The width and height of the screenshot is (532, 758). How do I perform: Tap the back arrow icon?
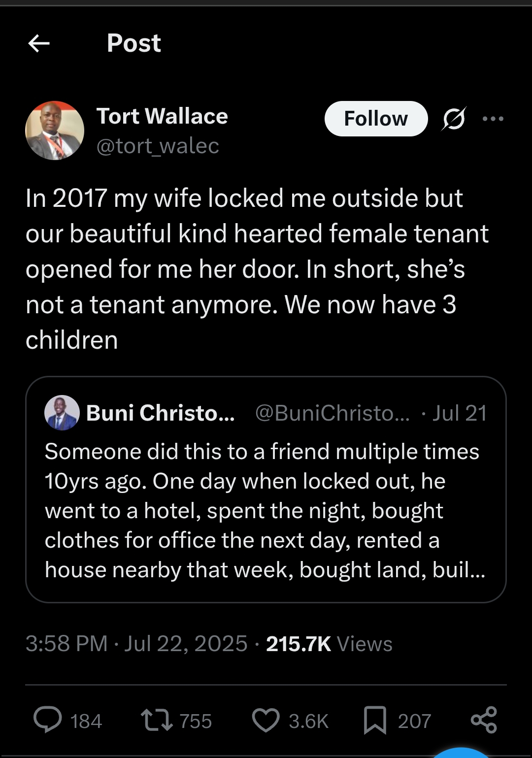(x=39, y=43)
